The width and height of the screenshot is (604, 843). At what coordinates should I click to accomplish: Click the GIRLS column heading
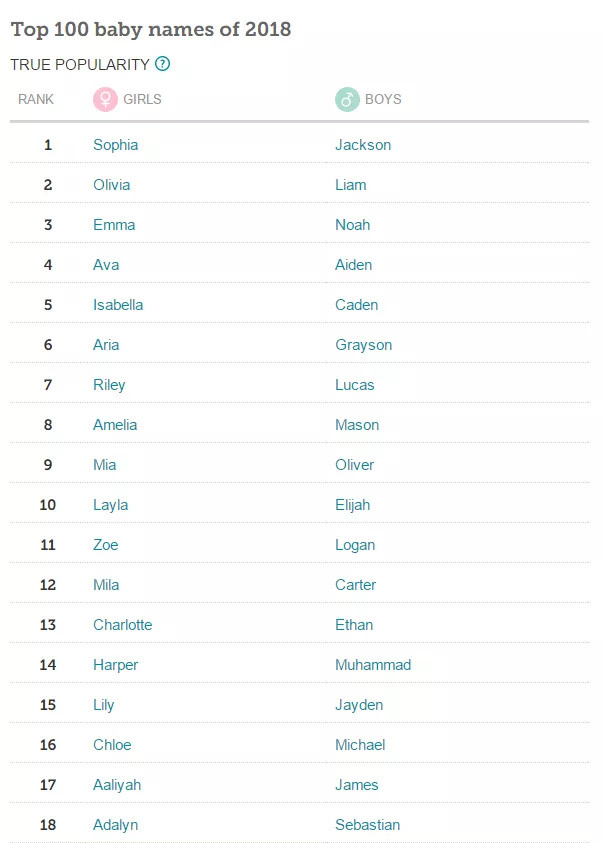142,99
